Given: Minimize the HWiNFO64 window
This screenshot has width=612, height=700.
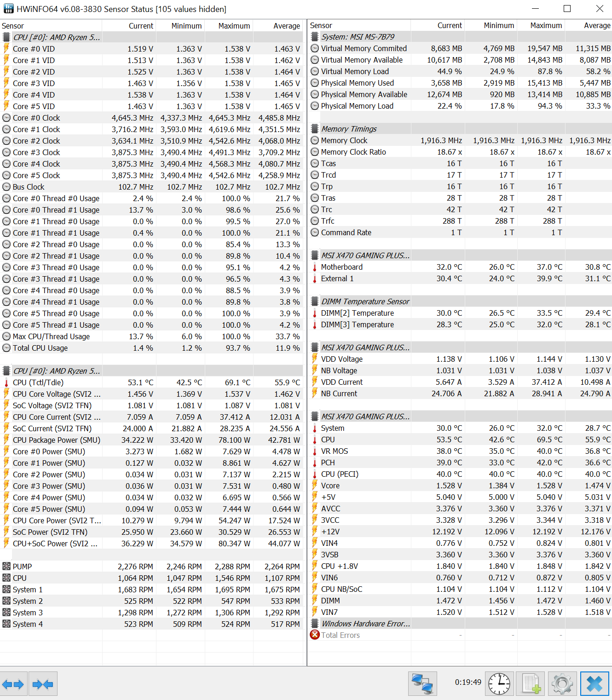Looking at the screenshot, I should pos(536,9).
